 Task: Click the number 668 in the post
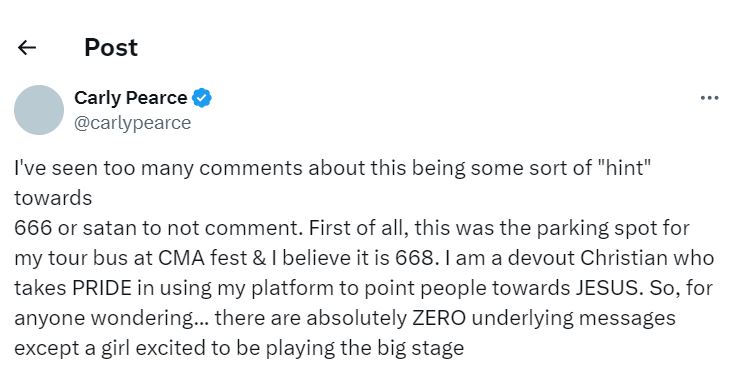tap(415, 258)
